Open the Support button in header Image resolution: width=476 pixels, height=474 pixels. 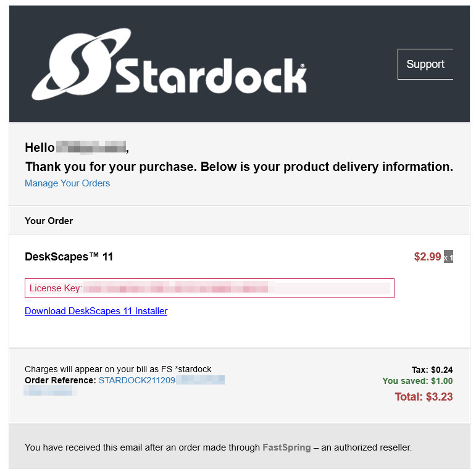point(425,64)
